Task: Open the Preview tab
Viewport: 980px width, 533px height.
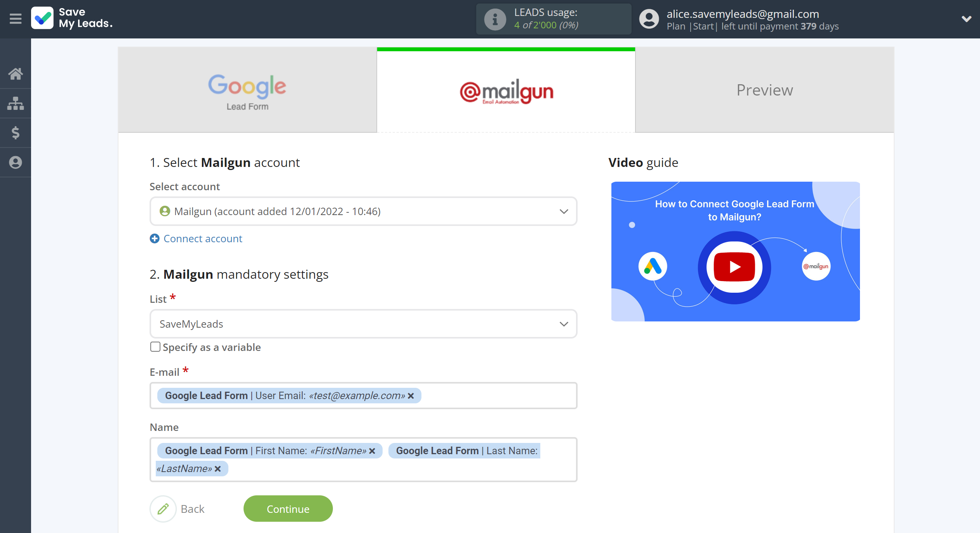Action: click(x=764, y=90)
